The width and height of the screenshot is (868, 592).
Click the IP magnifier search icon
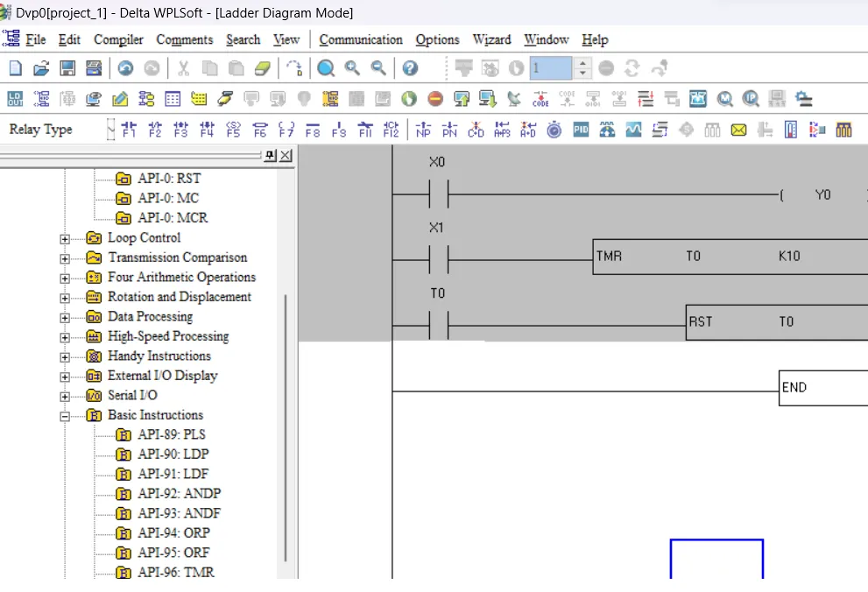(x=751, y=99)
